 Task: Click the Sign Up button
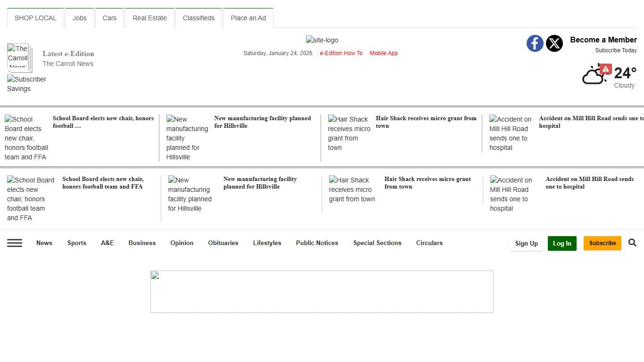click(x=526, y=243)
